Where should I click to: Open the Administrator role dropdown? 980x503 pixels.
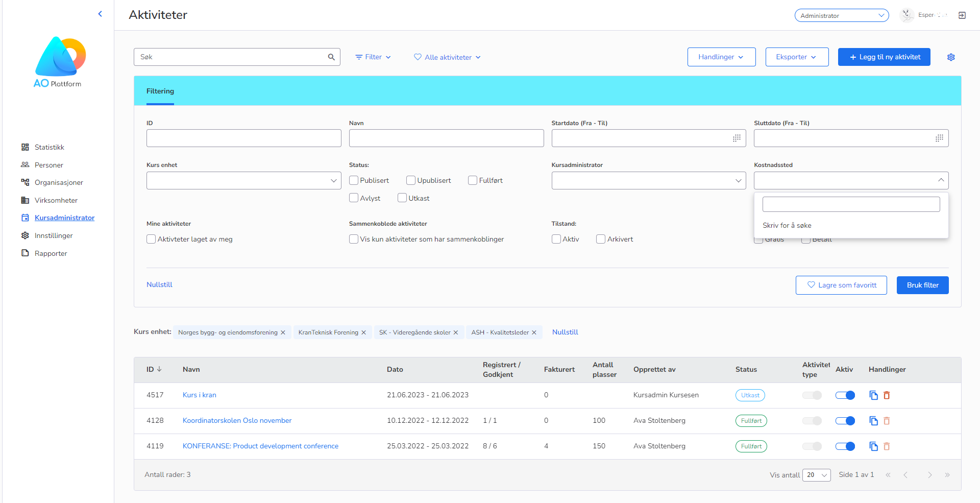pos(842,15)
